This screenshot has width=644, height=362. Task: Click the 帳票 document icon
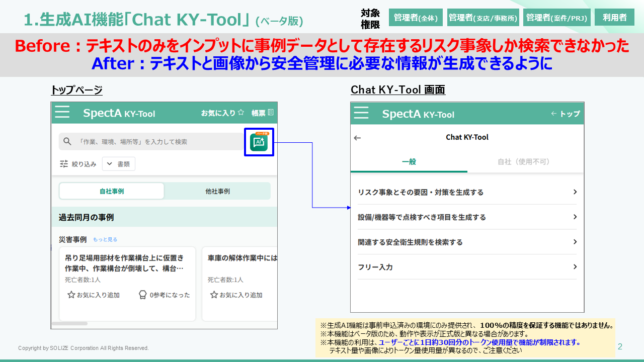271,113
